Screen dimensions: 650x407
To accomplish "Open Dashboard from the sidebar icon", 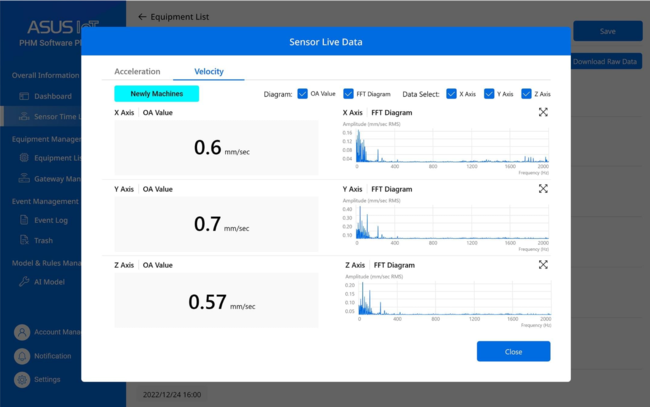I will (x=24, y=96).
